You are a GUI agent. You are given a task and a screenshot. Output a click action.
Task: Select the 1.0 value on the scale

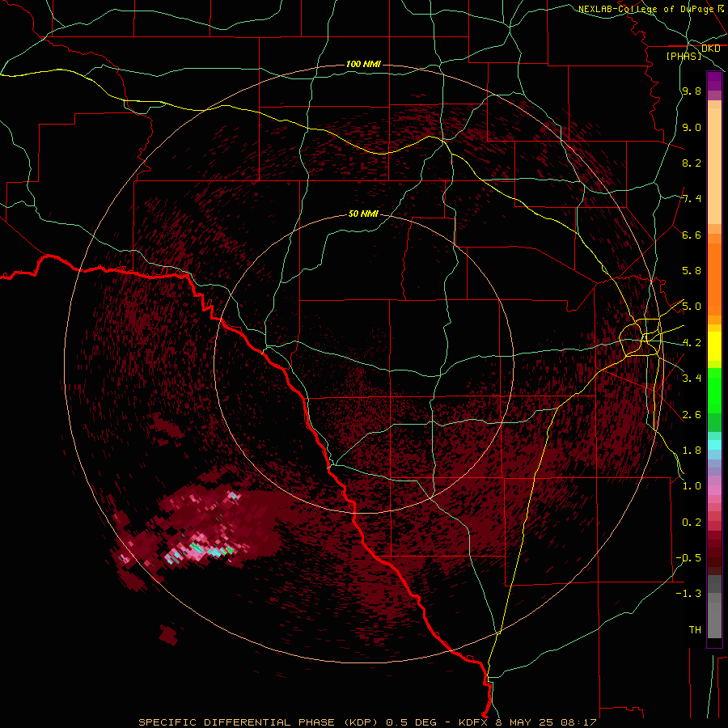click(692, 486)
